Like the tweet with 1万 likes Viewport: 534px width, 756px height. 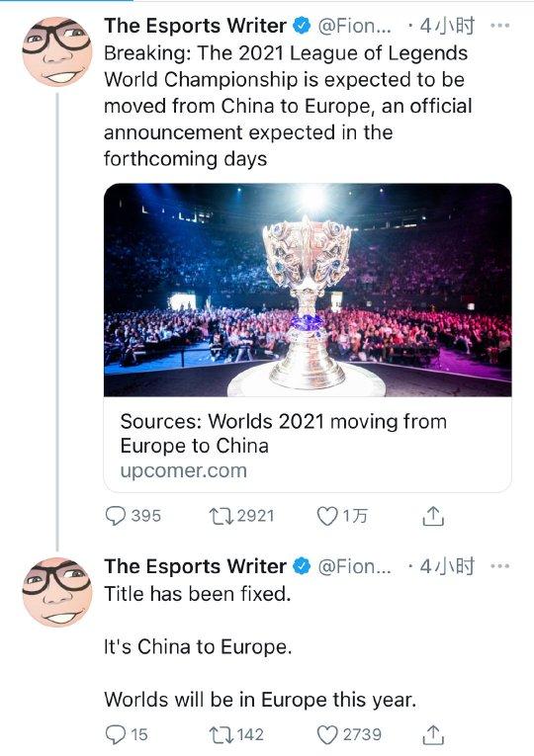point(327,517)
